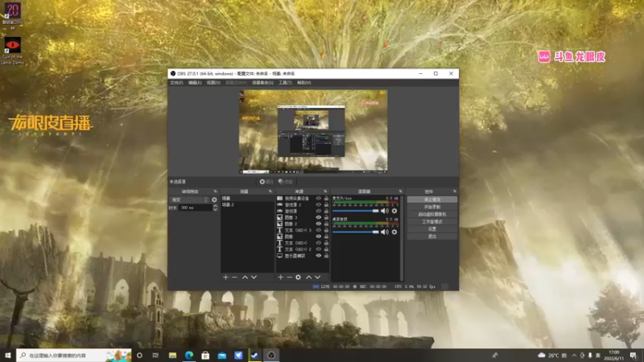Toggle visibility of the 视频采集设备 source
The height and width of the screenshot is (362, 644).
point(318,198)
